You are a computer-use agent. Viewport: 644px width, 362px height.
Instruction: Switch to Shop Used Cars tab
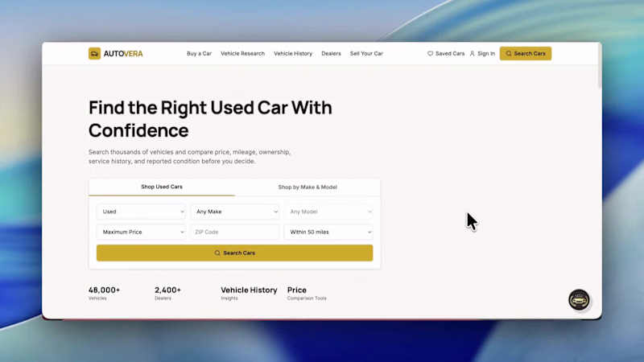click(162, 187)
